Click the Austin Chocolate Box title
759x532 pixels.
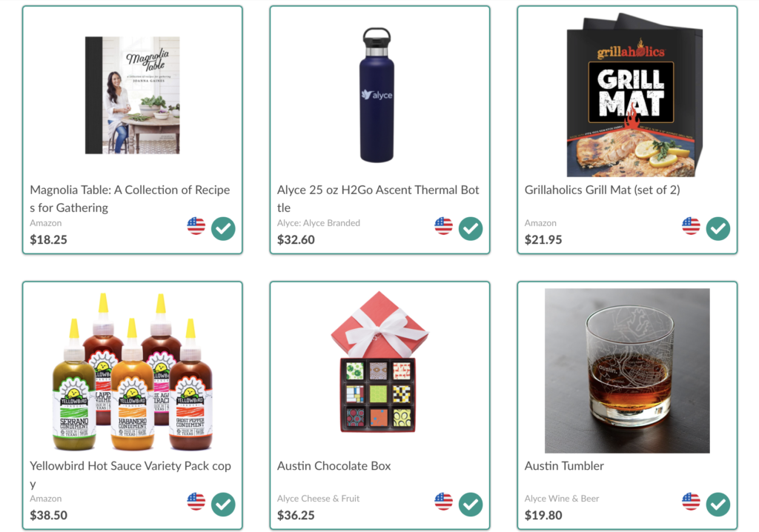pyautogui.click(x=333, y=465)
